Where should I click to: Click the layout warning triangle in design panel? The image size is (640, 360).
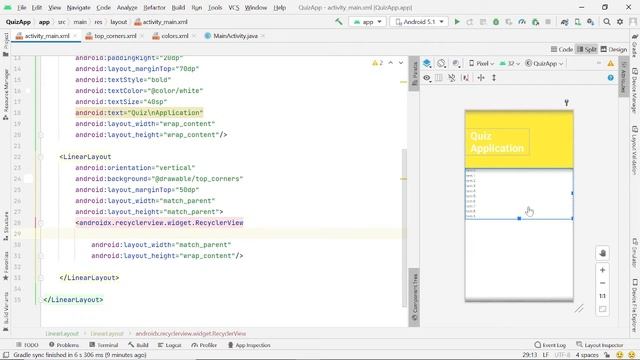(x=611, y=63)
